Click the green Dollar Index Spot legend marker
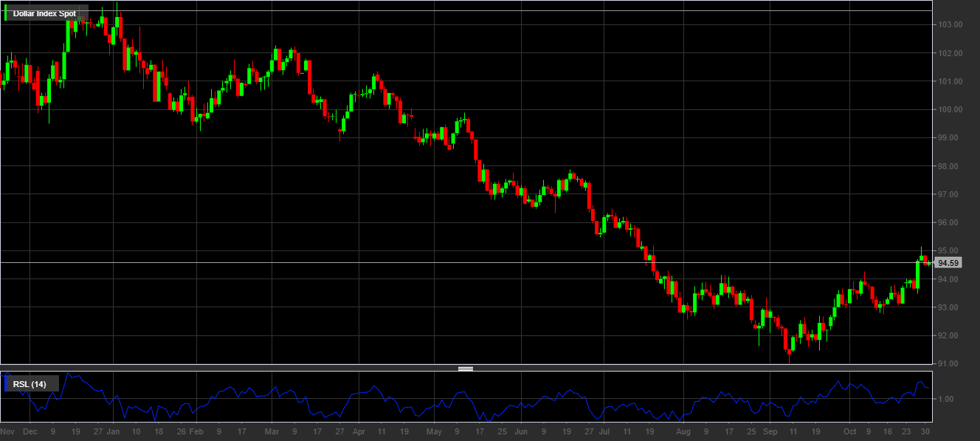The image size is (980, 441). [x=6, y=13]
